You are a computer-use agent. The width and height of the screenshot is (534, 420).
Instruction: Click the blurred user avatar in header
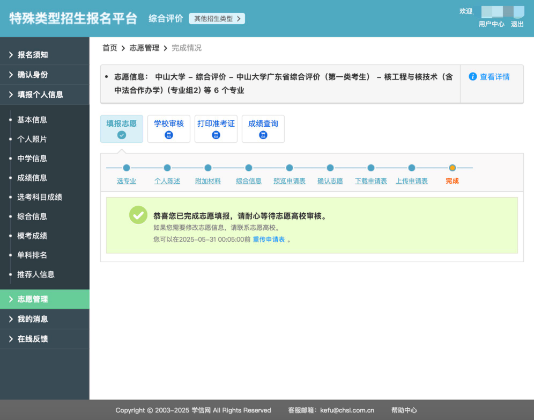(x=503, y=12)
